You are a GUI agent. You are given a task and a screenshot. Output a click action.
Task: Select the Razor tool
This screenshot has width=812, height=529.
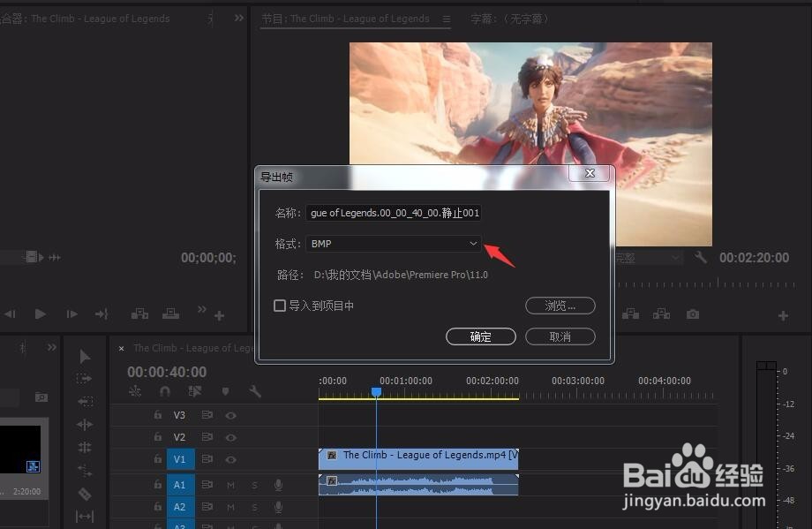click(85, 495)
